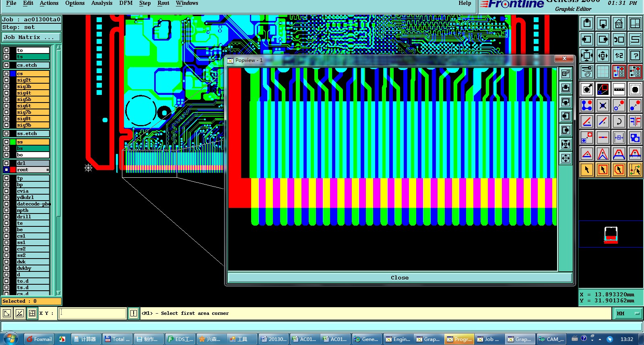Click the pan up arrow icon
Image resolution: width=644 pixels, height=345 pixels.
(x=587, y=23)
